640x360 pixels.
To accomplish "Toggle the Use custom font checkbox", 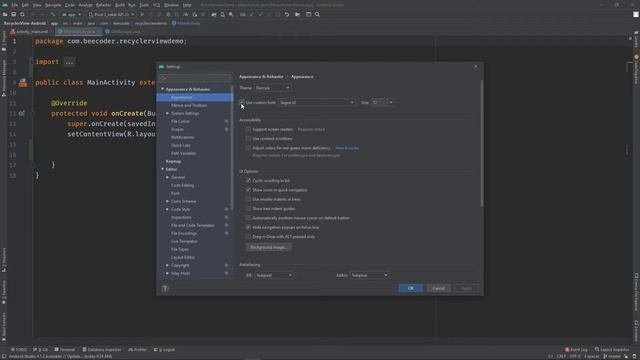I will click(x=242, y=102).
